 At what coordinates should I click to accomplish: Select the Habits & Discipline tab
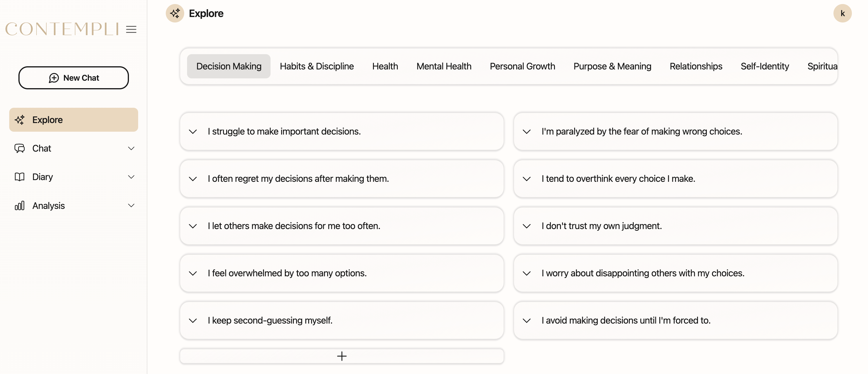coord(316,66)
